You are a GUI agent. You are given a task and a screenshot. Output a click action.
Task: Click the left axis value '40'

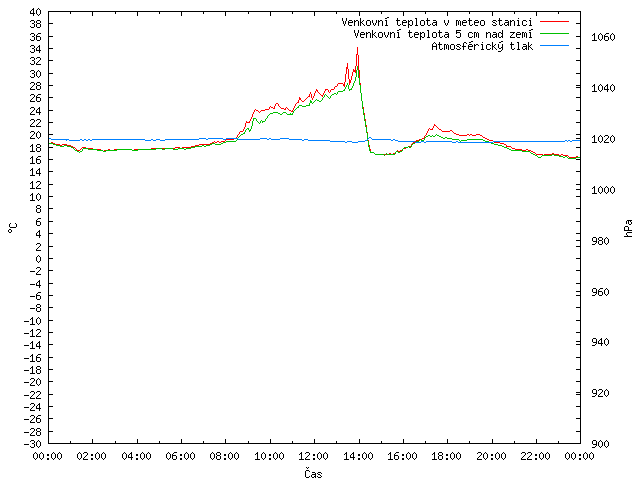click(x=36, y=12)
